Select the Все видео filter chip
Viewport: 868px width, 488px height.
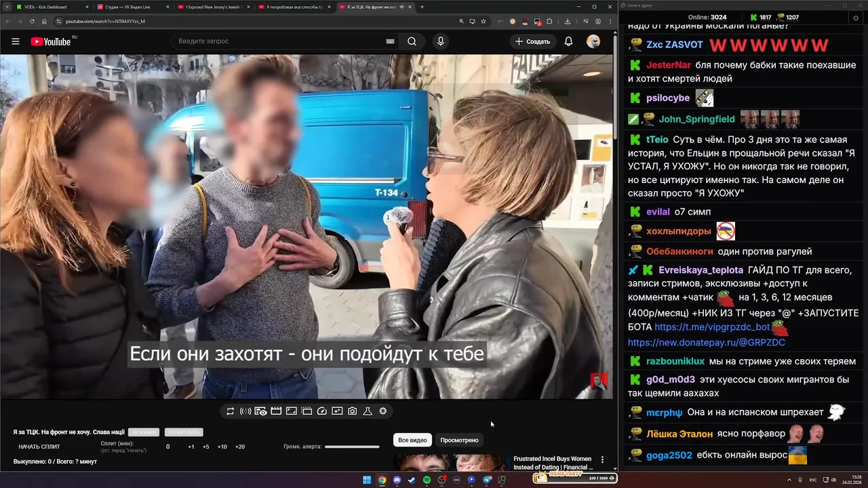(412, 440)
